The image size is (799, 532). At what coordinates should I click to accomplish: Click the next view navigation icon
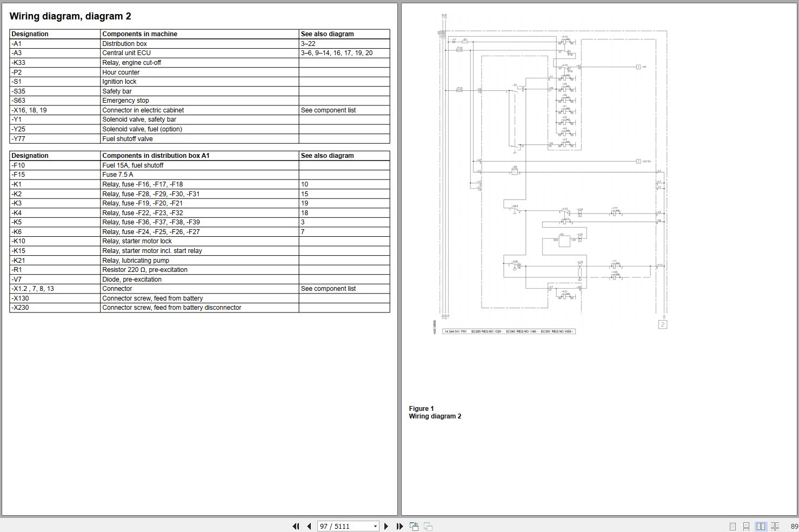pos(428,526)
